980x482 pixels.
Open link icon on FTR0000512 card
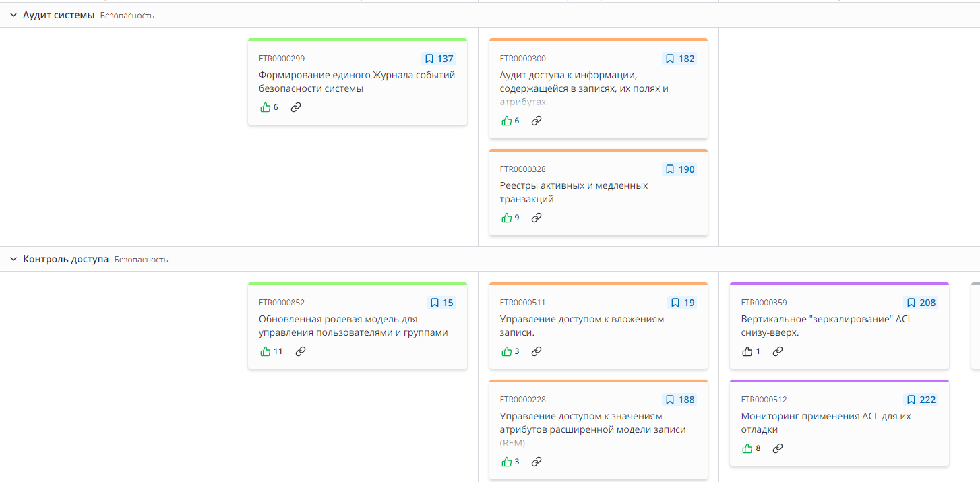(778, 448)
